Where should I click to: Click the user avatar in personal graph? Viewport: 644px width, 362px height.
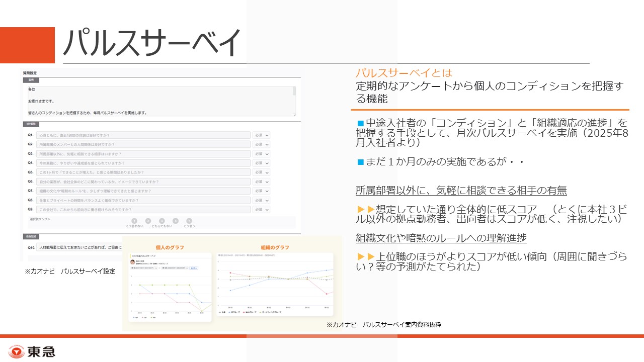coord(133,262)
